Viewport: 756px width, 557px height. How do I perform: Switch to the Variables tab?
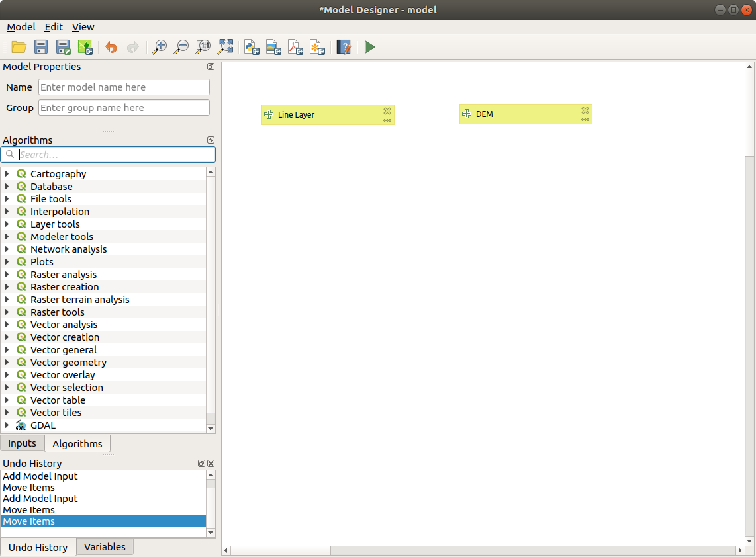pos(105,546)
